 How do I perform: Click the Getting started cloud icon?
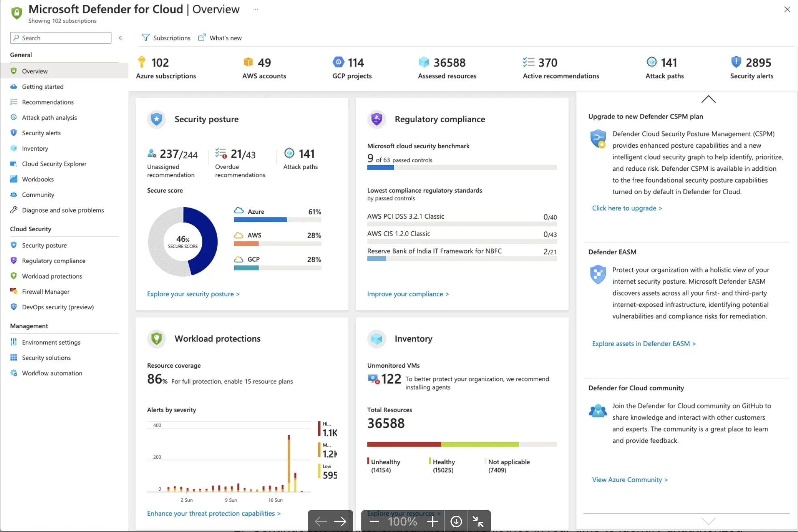pyautogui.click(x=14, y=86)
